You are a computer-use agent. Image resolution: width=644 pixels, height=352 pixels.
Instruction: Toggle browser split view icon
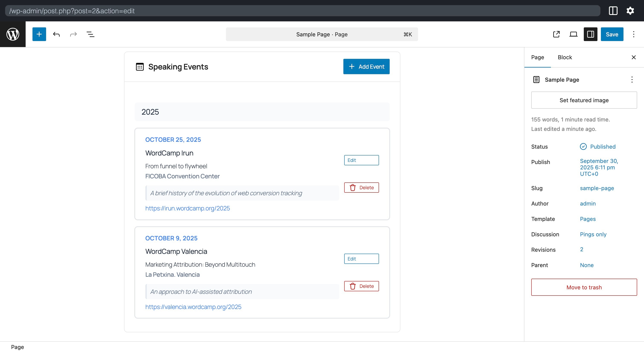[x=613, y=11]
